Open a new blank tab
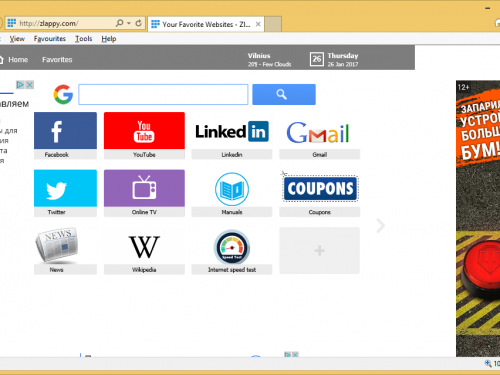The height and width of the screenshot is (375, 500). pyautogui.click(x=273, y=24)
